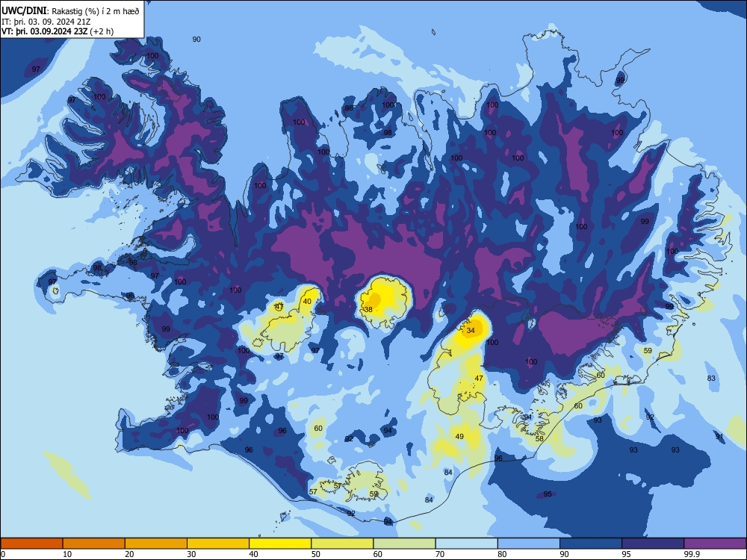Click the '49' humidity value on the map

point(459,436)
